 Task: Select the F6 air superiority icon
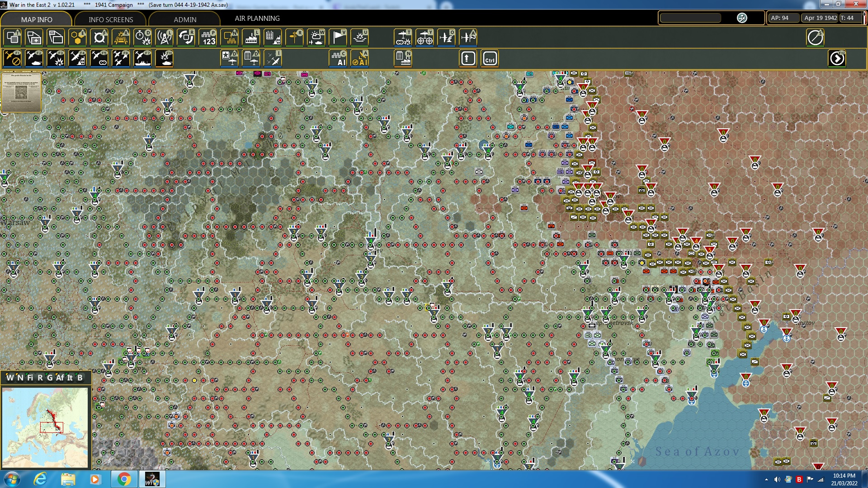pyautogui.click(x=121, y=58)
